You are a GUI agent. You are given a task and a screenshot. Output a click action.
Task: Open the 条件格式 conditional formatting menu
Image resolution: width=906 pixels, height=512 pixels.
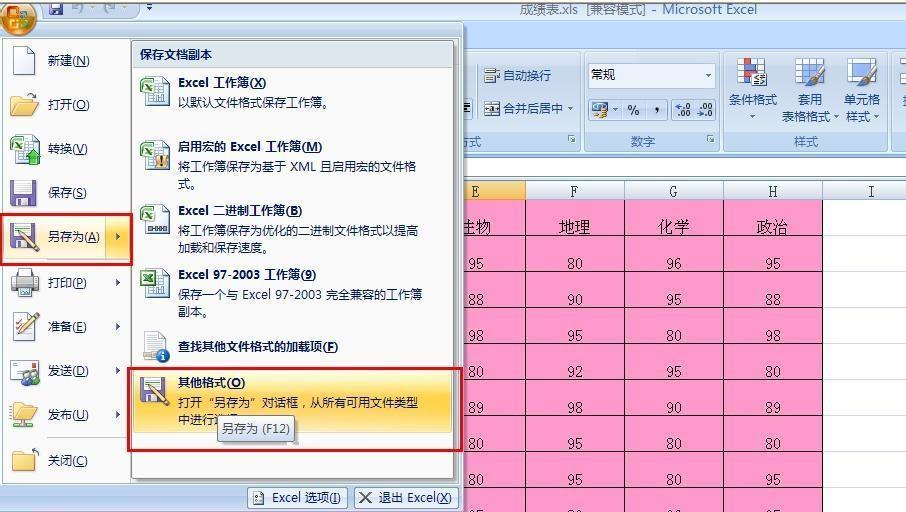pos(752,90)
